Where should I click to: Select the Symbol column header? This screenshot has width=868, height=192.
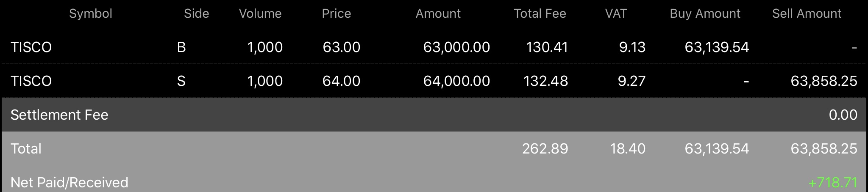[x=90, y=14]
